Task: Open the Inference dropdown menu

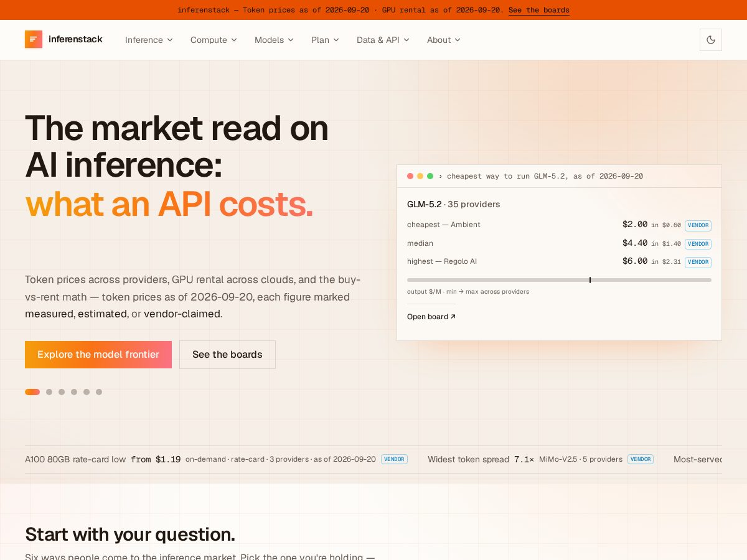Action: [x=149, y=40]
